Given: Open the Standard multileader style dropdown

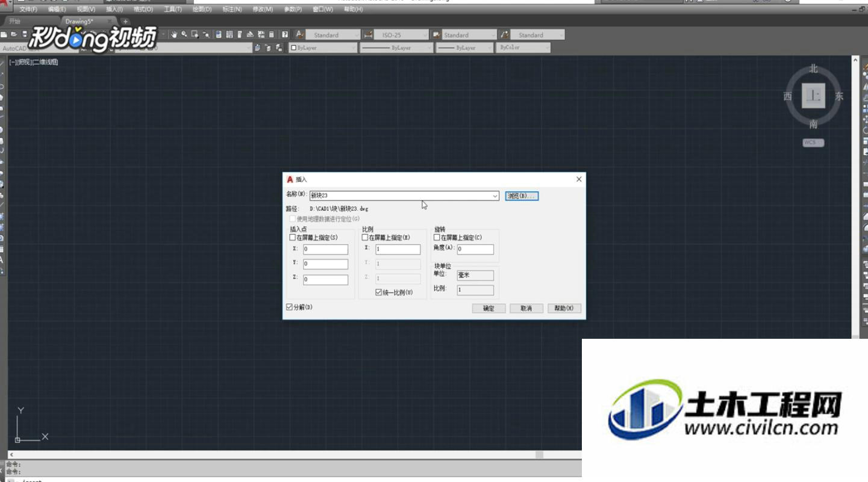Looking at the screenshot, I should pos(561,35).
